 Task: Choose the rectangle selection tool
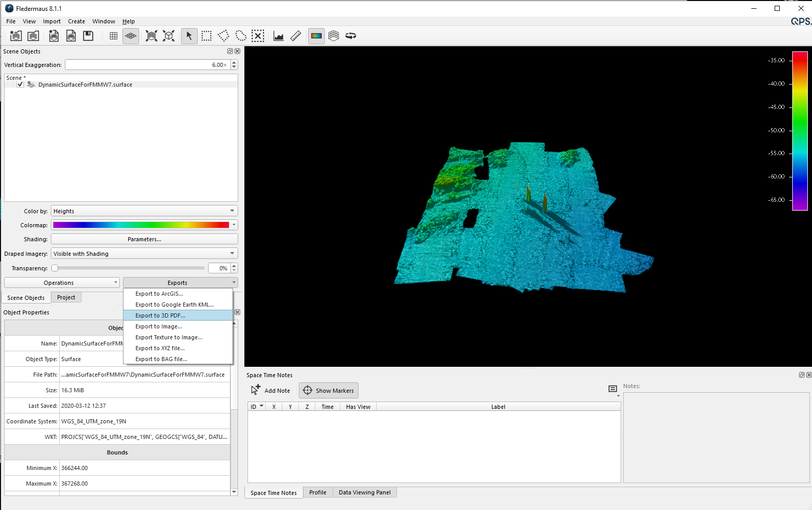[x=207, y=36]
